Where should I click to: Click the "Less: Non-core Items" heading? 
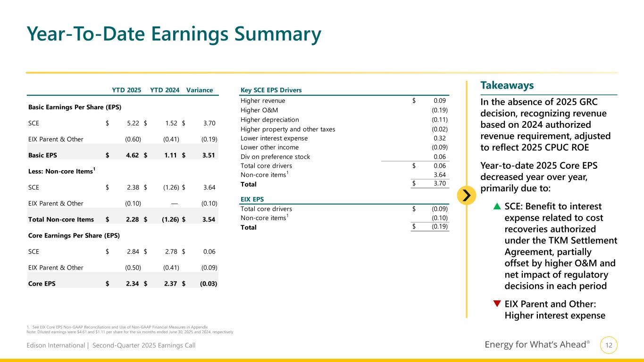(62, 171)
